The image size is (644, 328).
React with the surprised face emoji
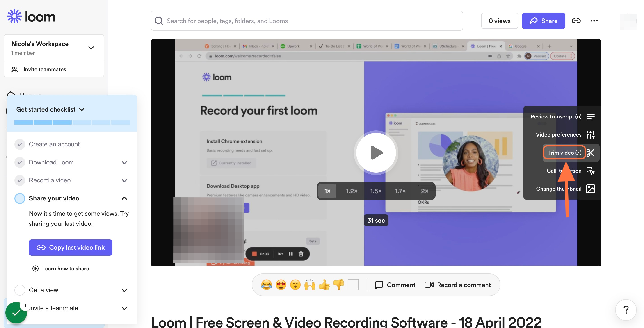pos(295,285)
